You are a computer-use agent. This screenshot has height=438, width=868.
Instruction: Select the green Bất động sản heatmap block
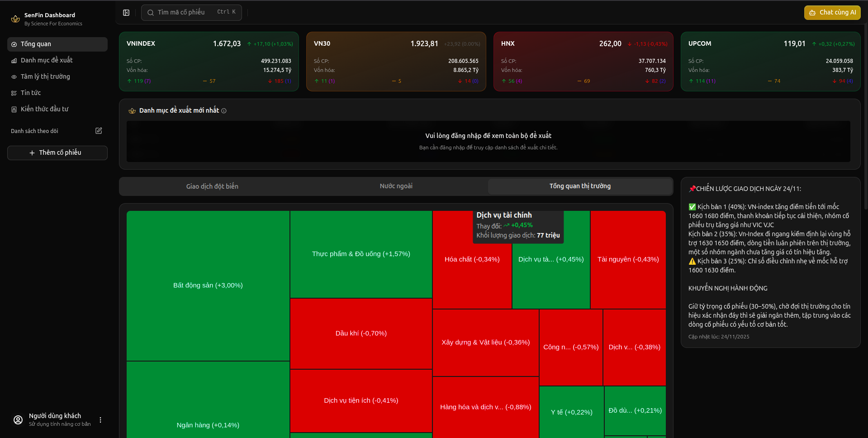point(208,285)
